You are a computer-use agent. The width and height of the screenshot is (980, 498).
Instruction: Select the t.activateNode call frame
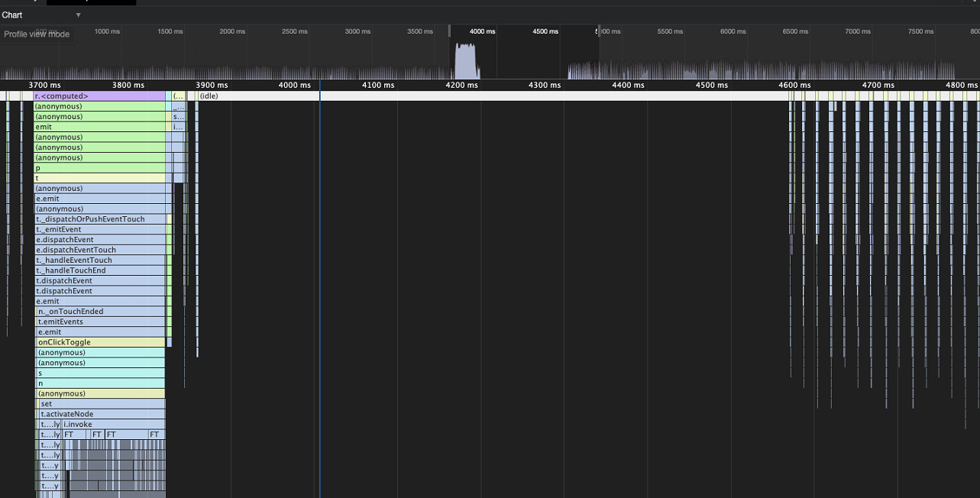click(x=102, y=414)
